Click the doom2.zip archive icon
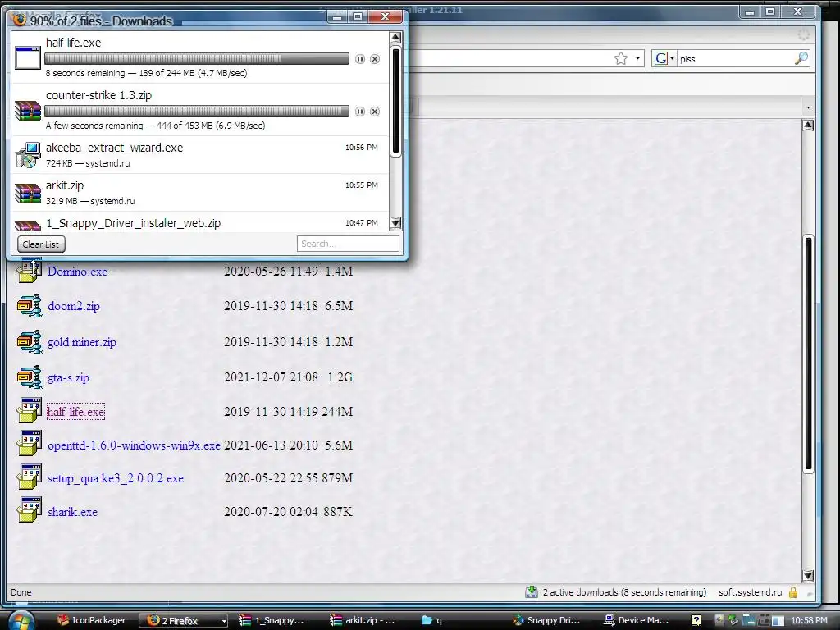The image size is (840, 630). pos(30,306)
